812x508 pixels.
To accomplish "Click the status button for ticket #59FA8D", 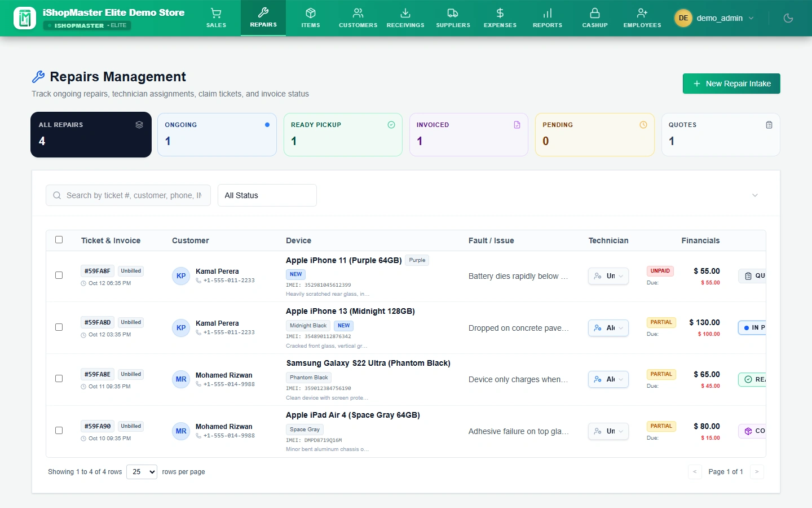I will pos(752,328).
